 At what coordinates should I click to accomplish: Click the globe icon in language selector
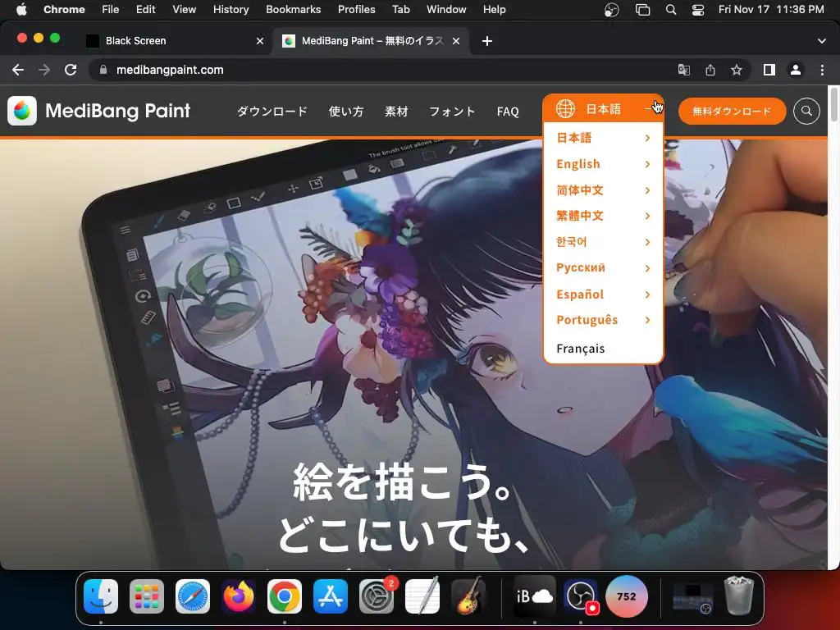(565, 109)
